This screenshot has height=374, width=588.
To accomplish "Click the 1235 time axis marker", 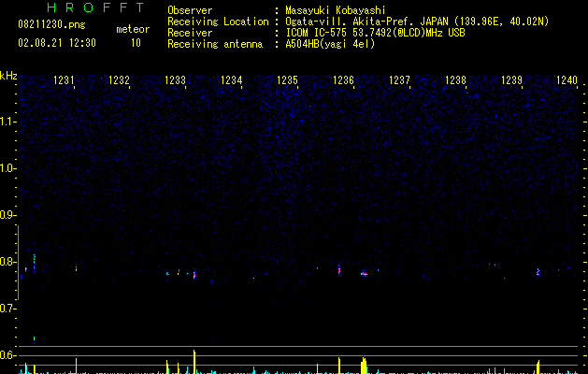I will pyautogui.click(x=287, y=79).
